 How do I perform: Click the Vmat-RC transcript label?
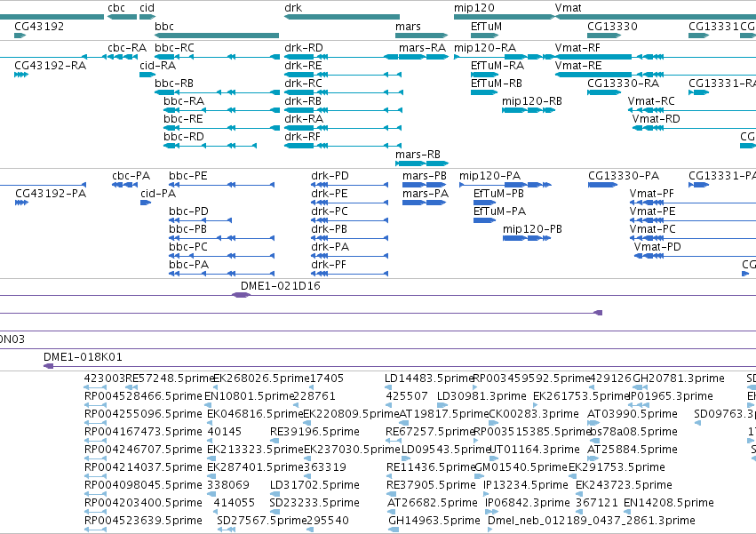pyautogui.click(x=651, y=100)
